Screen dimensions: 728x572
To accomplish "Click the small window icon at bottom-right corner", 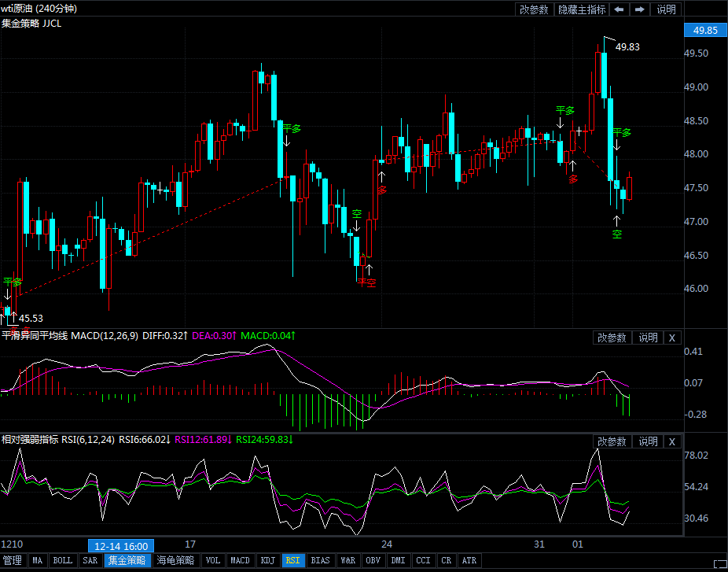I will pyautogui.click(x=719, y=563).
